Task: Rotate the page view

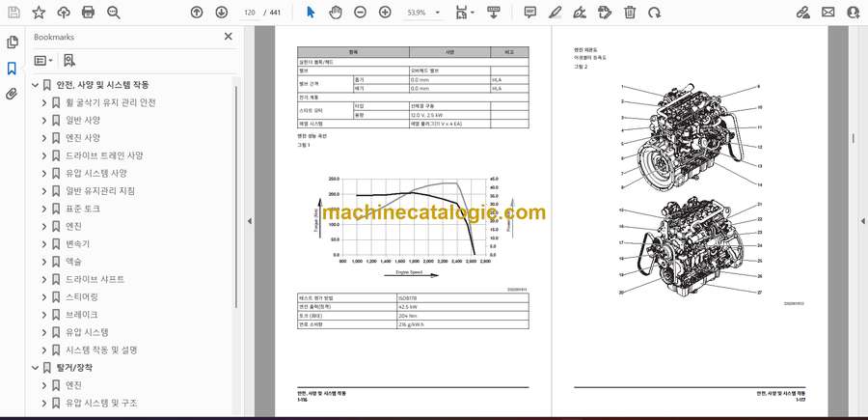Action: [654, 13]
